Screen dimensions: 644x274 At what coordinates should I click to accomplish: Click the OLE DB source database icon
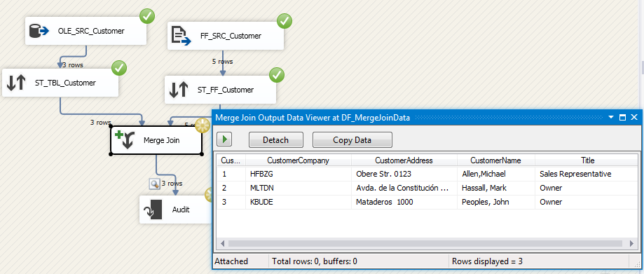click(x=40, y=31)
